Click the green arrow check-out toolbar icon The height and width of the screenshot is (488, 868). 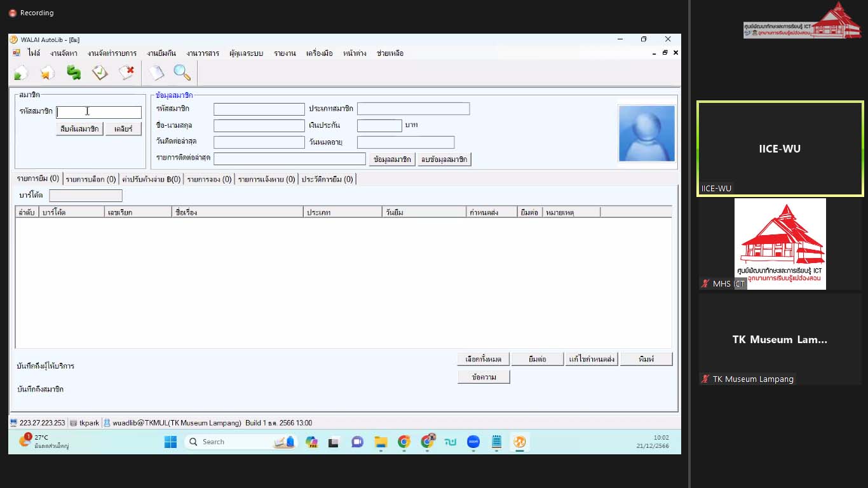coord(21,74)
